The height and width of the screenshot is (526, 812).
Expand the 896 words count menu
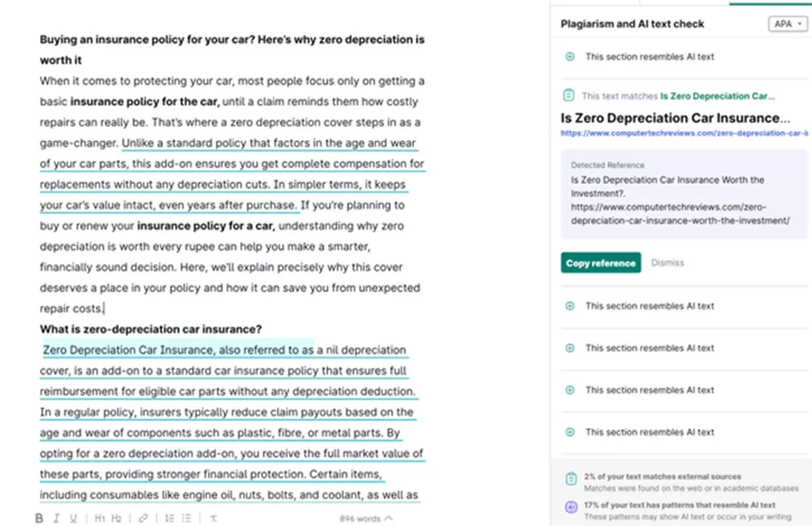click(366, 519)
